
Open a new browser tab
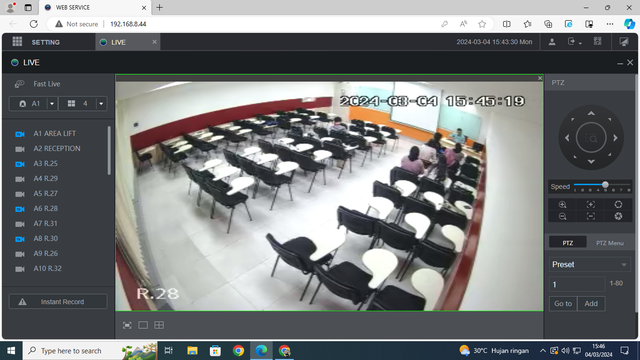[160, 7]
